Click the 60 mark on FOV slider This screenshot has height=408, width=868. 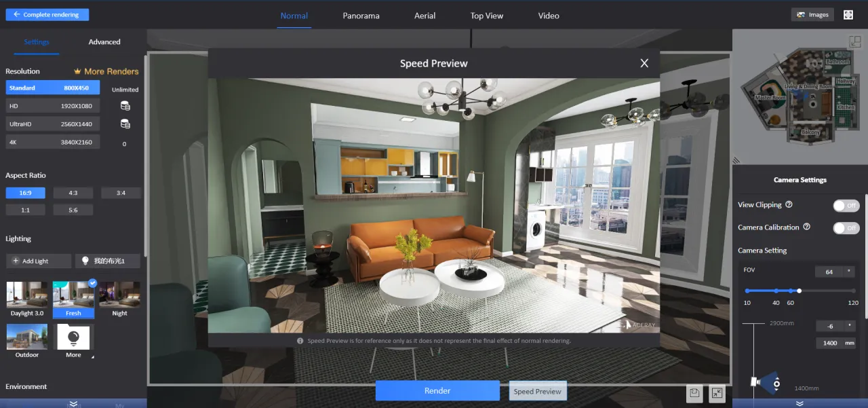point(791,291)
